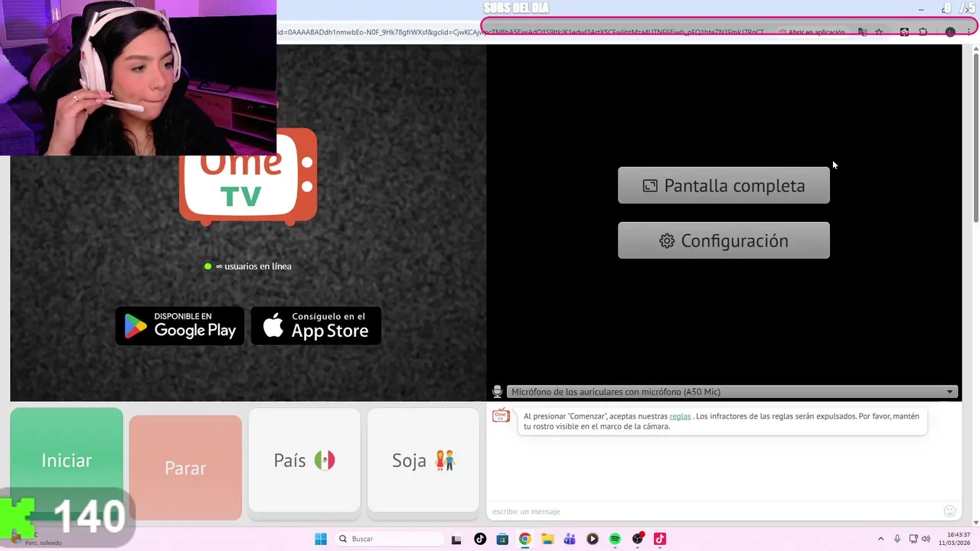Screen dimensions: 980x551
Task: Open the Windows Start menu
Action: [x=321, y=539]
